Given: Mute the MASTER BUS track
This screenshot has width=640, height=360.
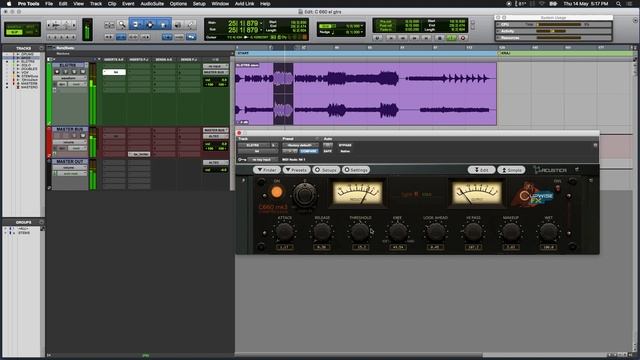Looking at the screenshot, I should click(83, 136).
